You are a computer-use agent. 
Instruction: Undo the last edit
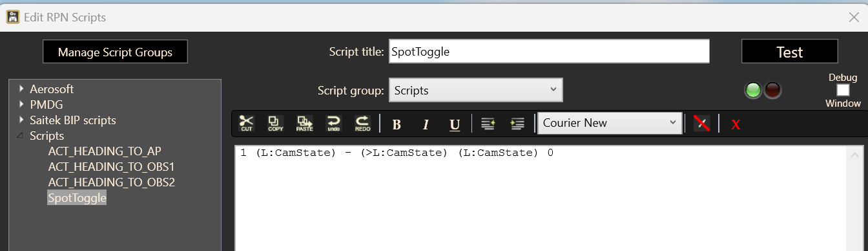pyautogui.click(x=333, y=123)
